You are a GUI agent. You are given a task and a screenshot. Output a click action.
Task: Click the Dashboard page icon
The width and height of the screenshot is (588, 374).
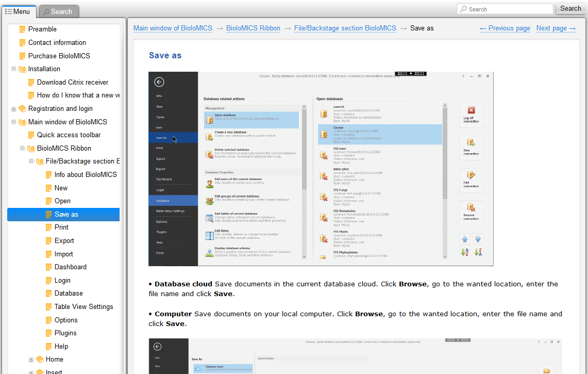point(49,267)
